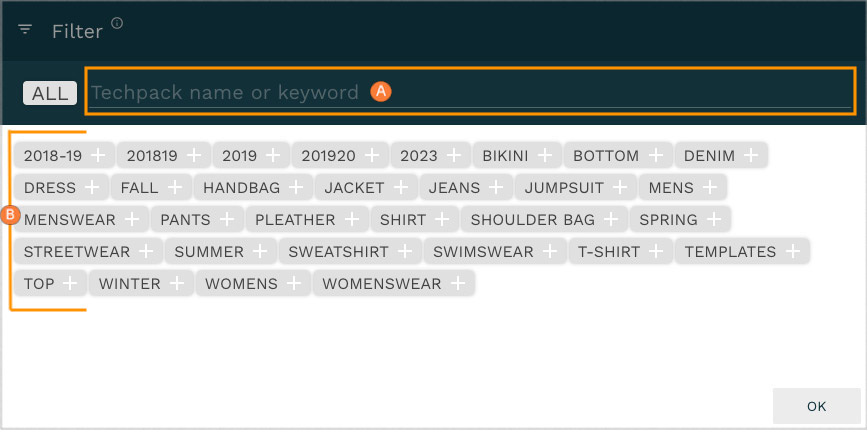Choose the WINTER tag
Image resolution: width=867 pixels, height=430 pixels.
pyautogui.click(x=130, y=284)
